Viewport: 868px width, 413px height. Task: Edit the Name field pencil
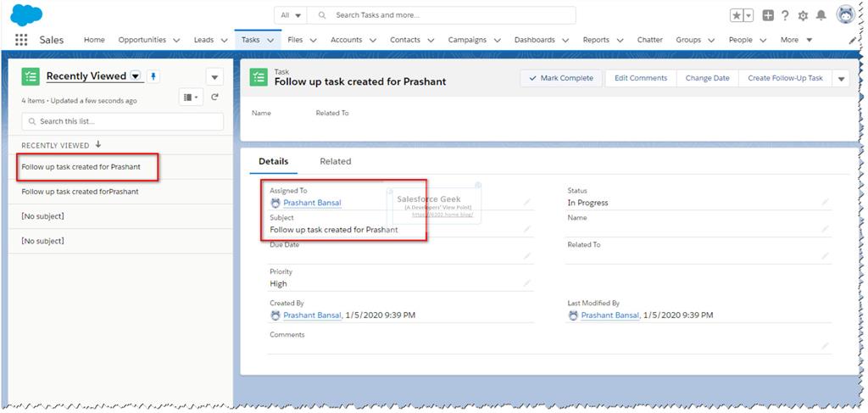click(825, 229)
